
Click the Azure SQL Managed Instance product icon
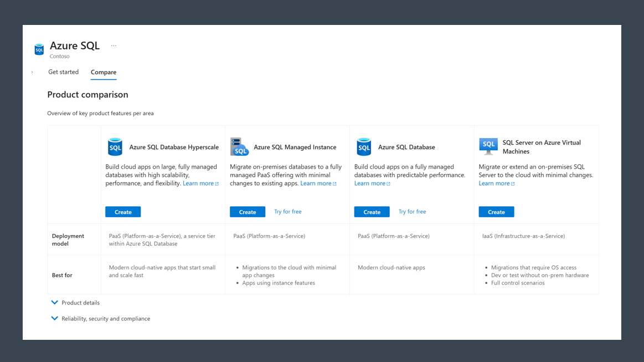(x=239, y=146)
